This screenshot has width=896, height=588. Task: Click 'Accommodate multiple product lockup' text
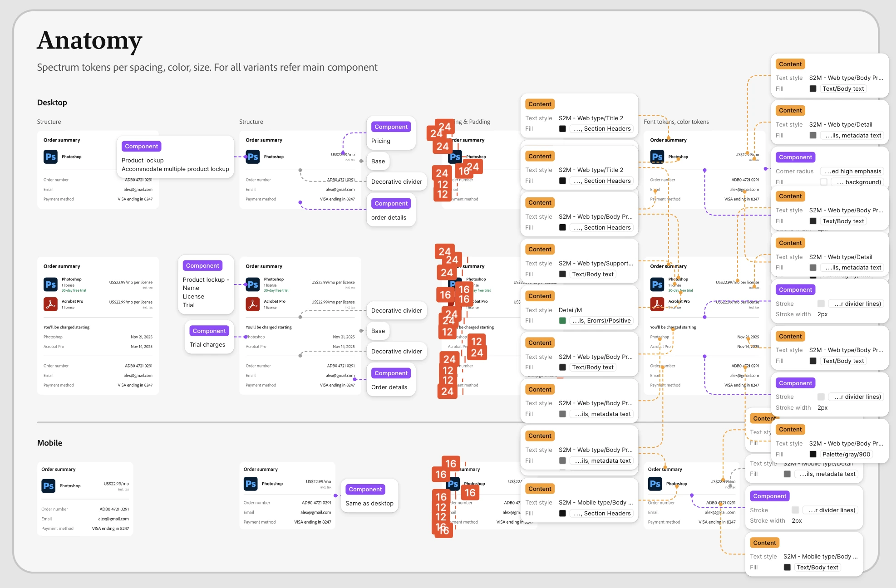(175, 169)
